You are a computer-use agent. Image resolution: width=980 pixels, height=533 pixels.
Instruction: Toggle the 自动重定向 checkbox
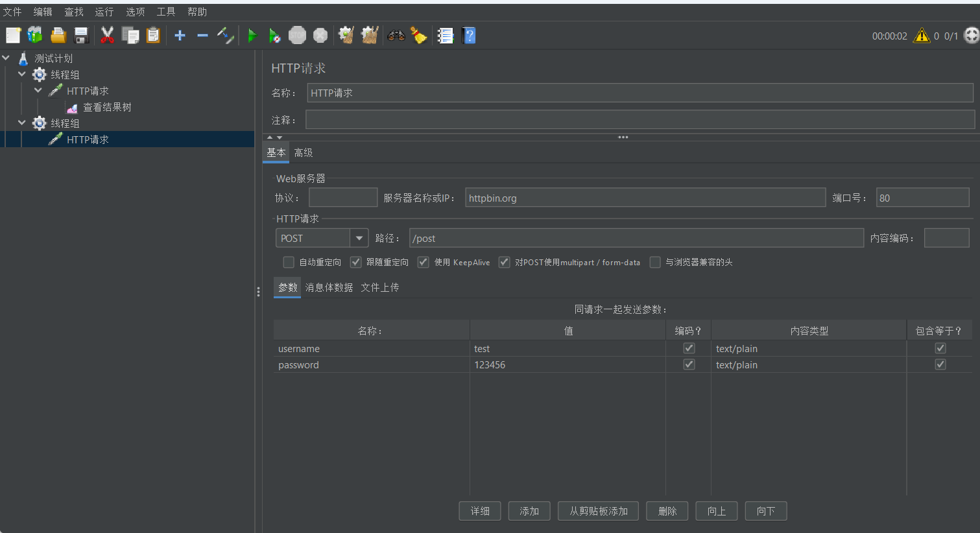point(289,262)
